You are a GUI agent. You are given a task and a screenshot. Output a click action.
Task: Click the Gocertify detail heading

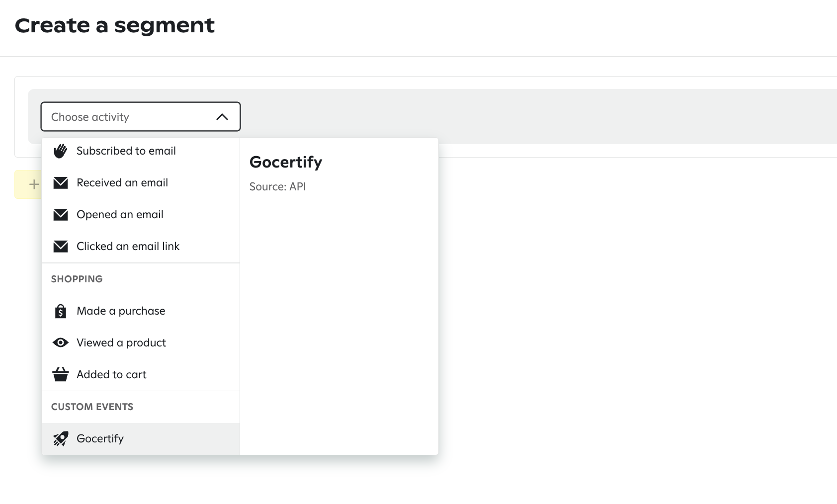point(286,162)
